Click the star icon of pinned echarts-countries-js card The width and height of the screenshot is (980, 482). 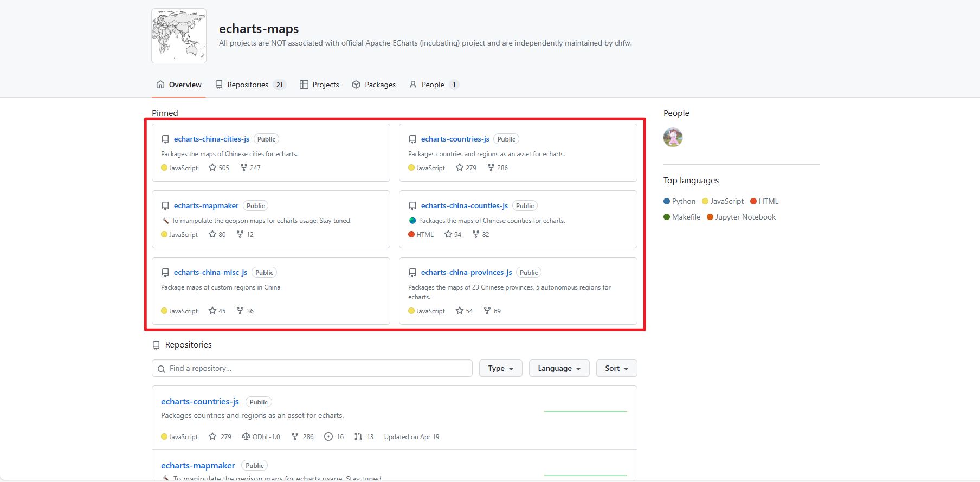click(x=460, y=168)
